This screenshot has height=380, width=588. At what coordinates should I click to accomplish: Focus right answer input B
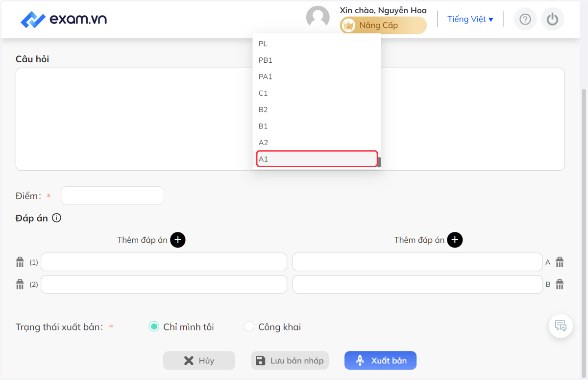pos(417,284)
